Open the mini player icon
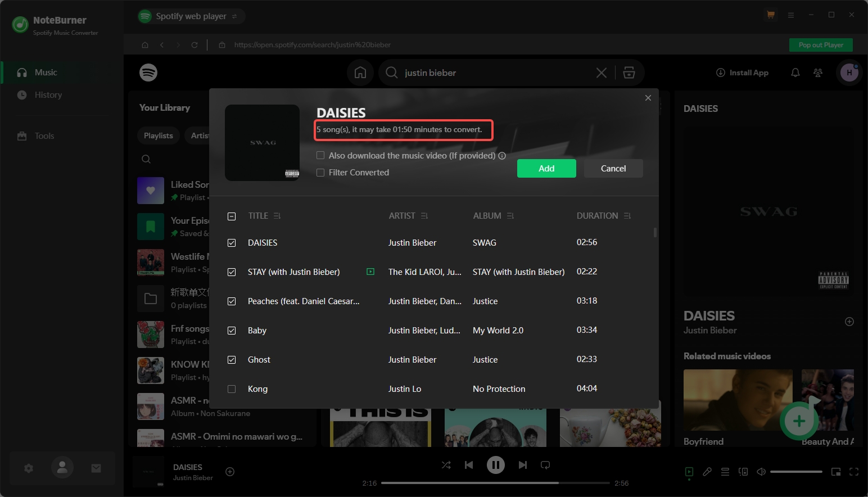The height and width of the screenshot is (497, 868). click(836, 472)
